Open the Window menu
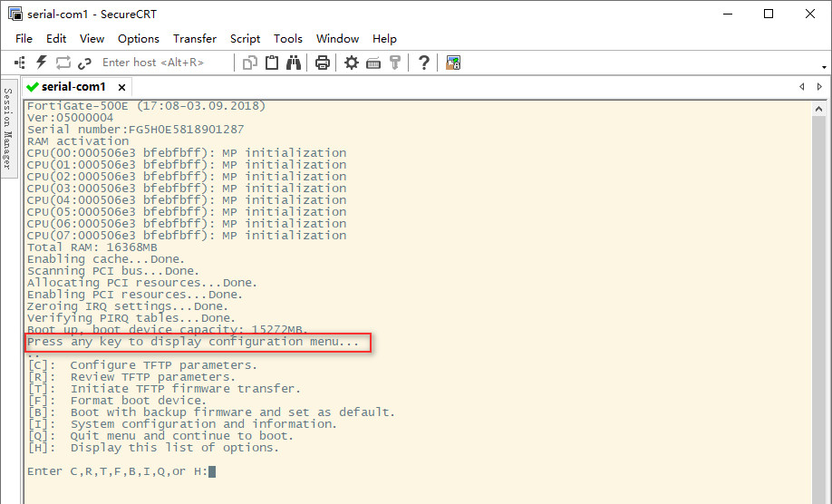 pos(337,39)
